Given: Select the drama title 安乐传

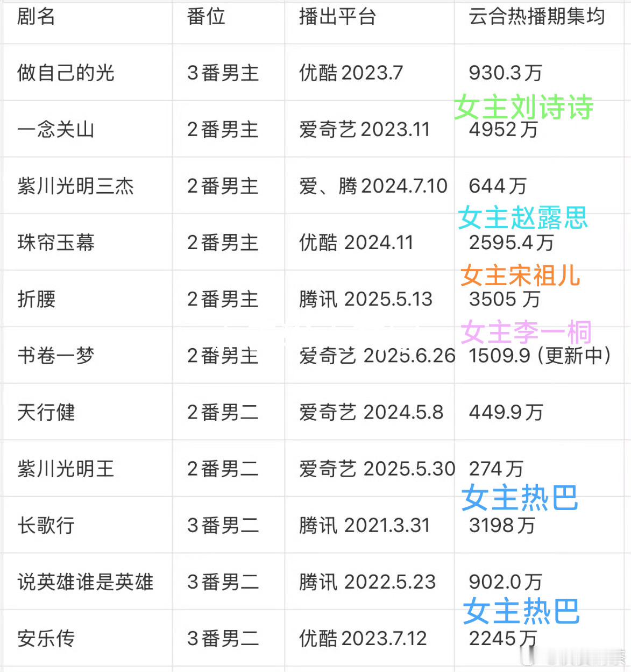Looking at the screenshot, I should pyautogui.click(x=46, y=639).
